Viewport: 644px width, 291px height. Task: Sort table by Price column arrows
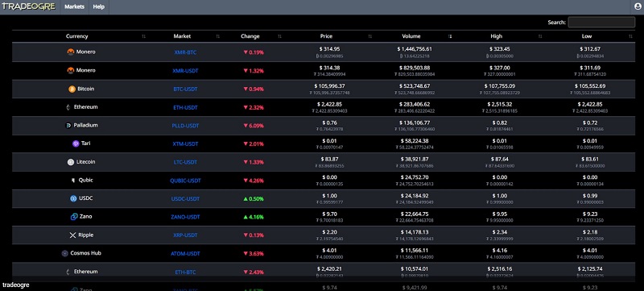370,36
